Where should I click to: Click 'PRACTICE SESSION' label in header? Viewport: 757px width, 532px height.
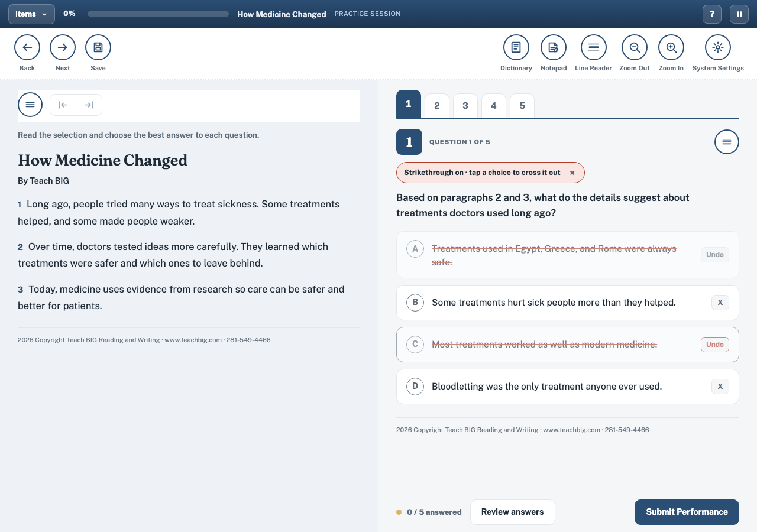click(367, 14)
